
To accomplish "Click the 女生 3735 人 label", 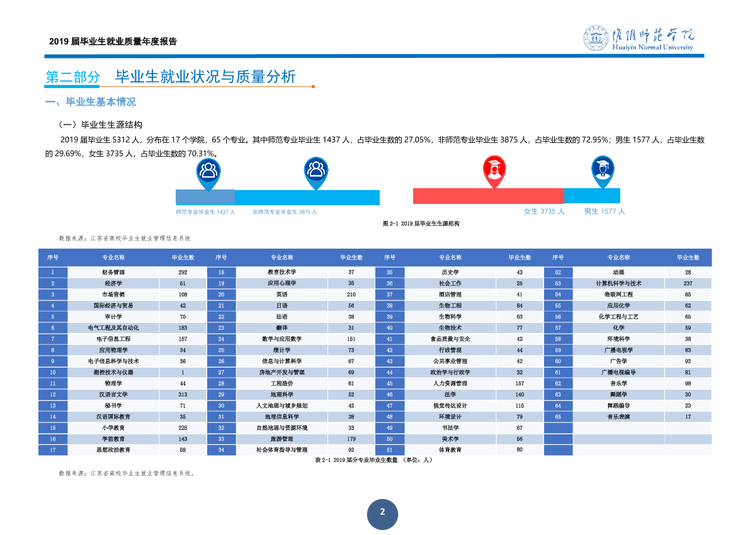I will click(544, 211).
